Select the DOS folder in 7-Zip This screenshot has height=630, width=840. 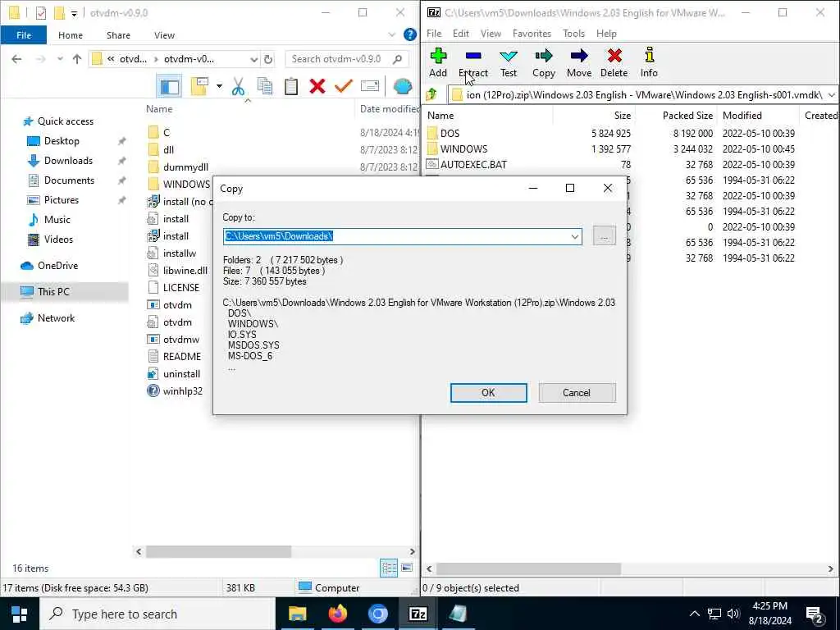(450, 134)
